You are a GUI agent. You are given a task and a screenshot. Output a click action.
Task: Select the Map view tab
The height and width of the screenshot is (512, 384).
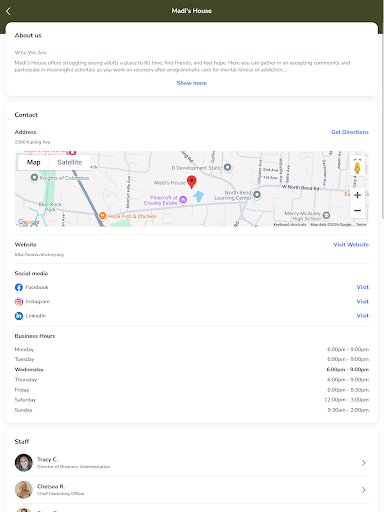[x=34, y=162]
